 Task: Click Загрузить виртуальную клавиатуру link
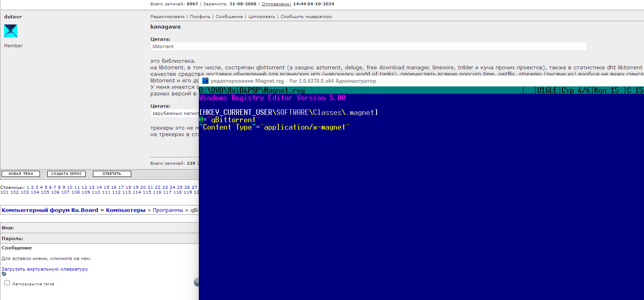pyautogui.click(x=45, y=269)
